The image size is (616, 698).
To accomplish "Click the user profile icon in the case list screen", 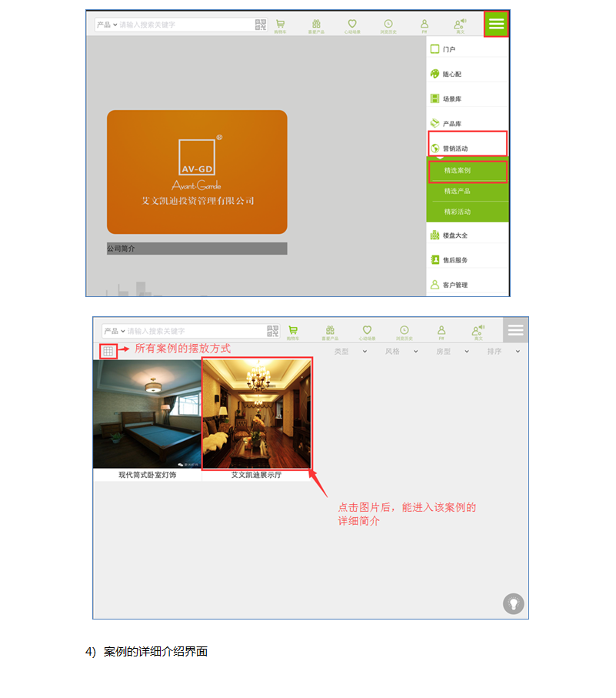I will click(x=441, y=332).
